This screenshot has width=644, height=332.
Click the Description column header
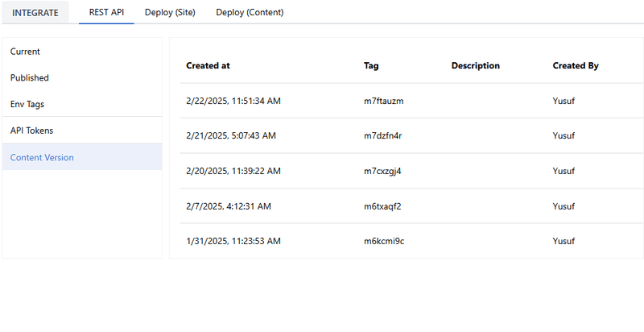click(476, 66)
